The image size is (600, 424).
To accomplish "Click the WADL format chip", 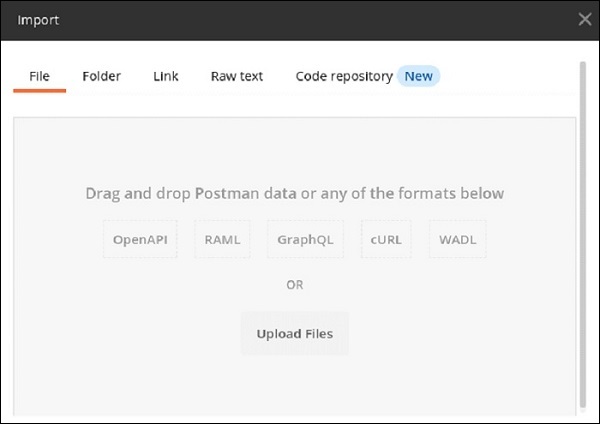I will point(458,240).
